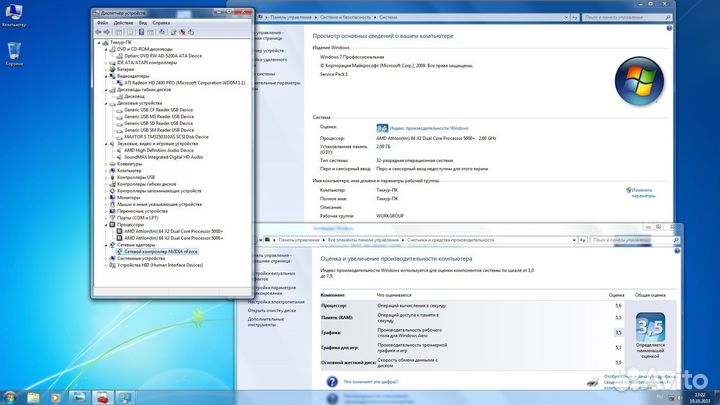The width and height of the screenshot is (720, 405).
Task: Click the printer icon in performance window
Action: [592, 382]
